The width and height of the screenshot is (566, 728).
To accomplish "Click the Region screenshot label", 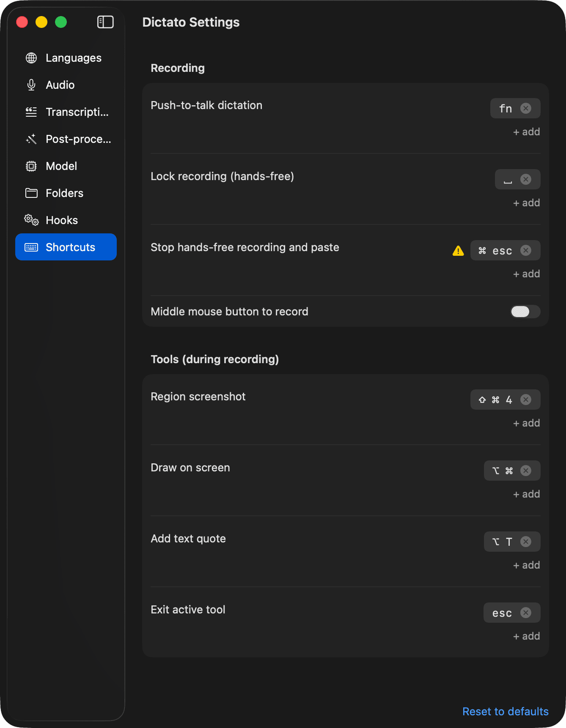I will click(x=198, y=397).
